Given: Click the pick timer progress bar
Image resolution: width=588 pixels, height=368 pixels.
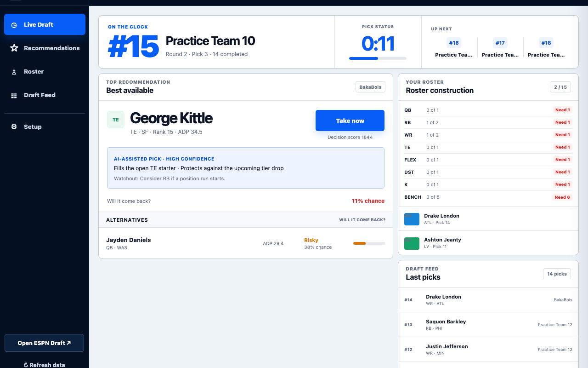Looking at the screenshot, I should coord(378,58).
